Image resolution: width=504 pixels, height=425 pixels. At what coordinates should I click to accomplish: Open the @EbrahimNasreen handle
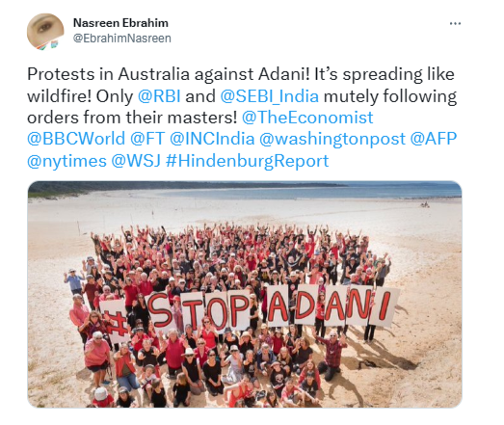(122, 39)
